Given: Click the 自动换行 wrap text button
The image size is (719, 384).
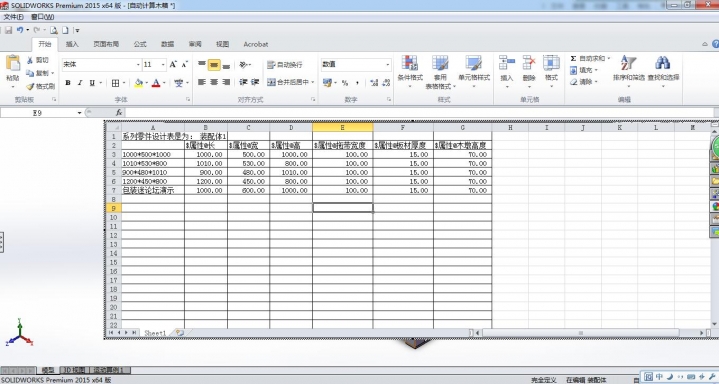Looking at the screenshot, I should pos(284,65).
